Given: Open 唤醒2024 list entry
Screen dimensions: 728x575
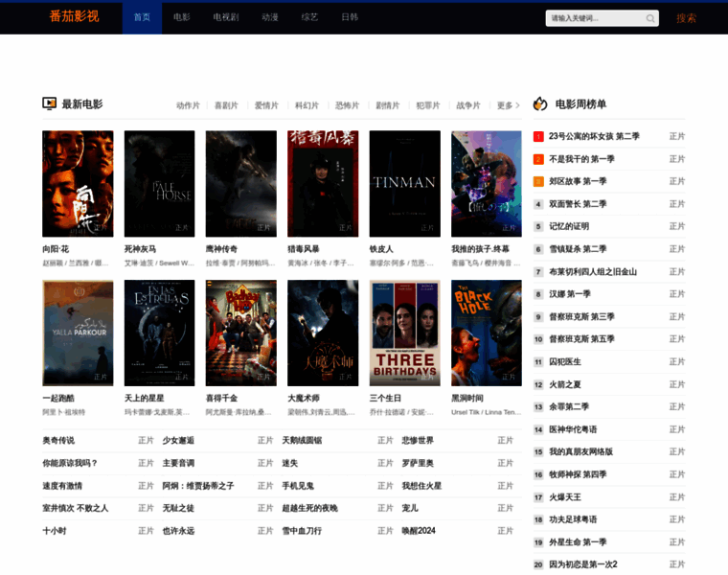Looking at the screenshot, I should (419, 531).
